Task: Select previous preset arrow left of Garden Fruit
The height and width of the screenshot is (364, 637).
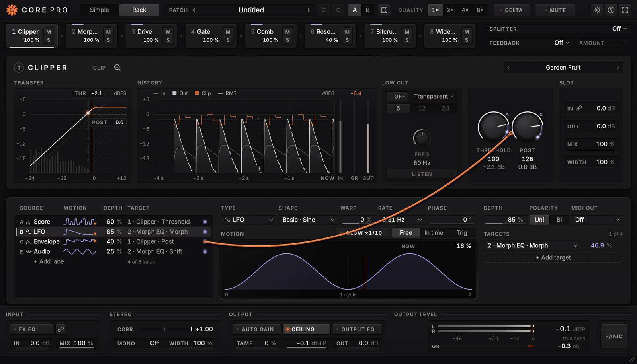Action: (x=508, y=68)
